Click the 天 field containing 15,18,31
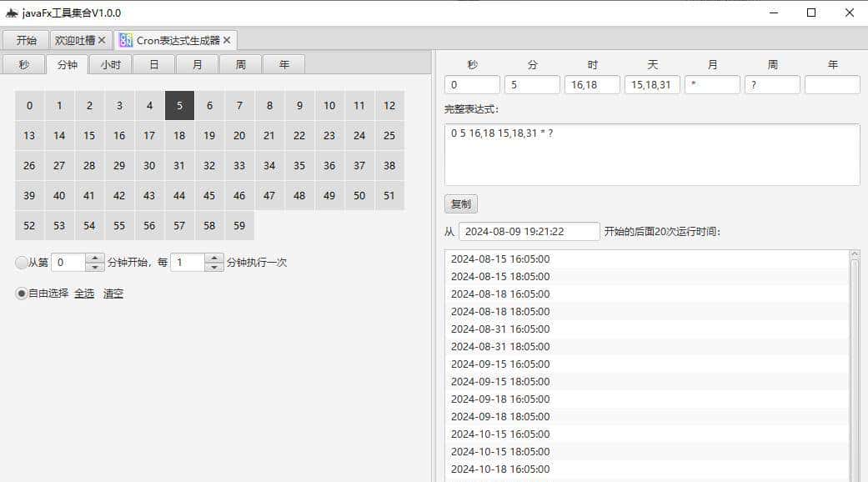Image resolution: width=868 pixels, height=482 pixels. pyautogui.click(x=652, y=84)
